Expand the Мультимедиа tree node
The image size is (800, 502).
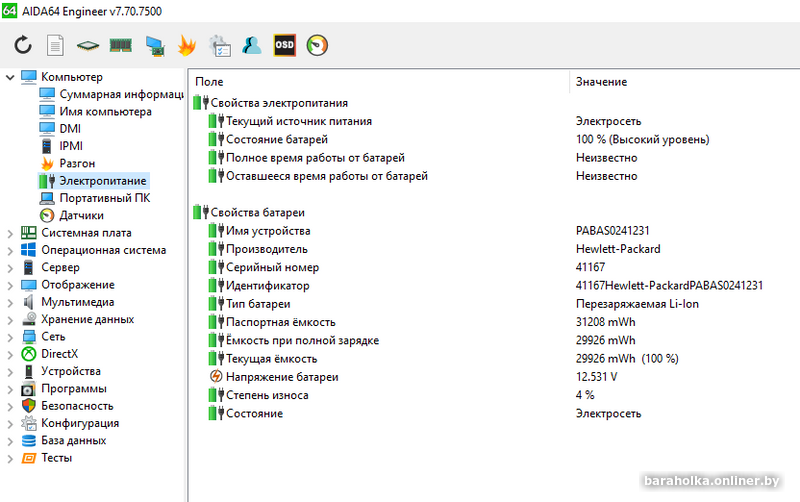(x=10, y=303)
